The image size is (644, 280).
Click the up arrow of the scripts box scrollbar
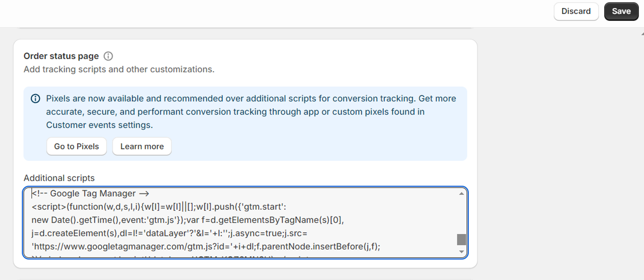pos(461,193)
